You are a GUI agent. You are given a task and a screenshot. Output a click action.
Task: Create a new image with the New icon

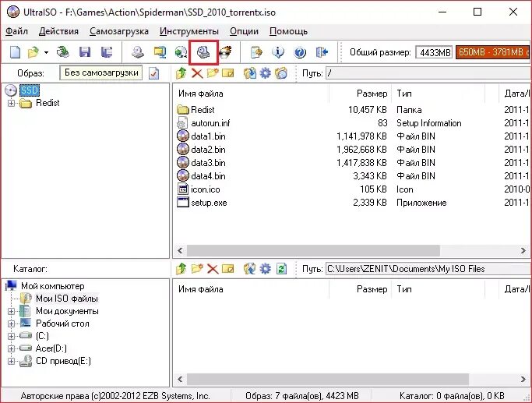click(15, 52)
